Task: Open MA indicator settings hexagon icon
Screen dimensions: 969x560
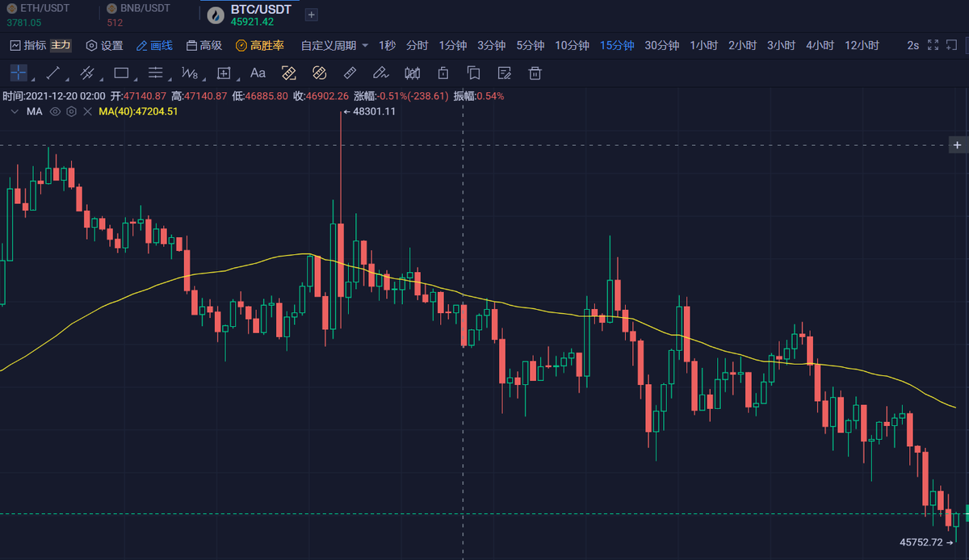Action: 71,111
